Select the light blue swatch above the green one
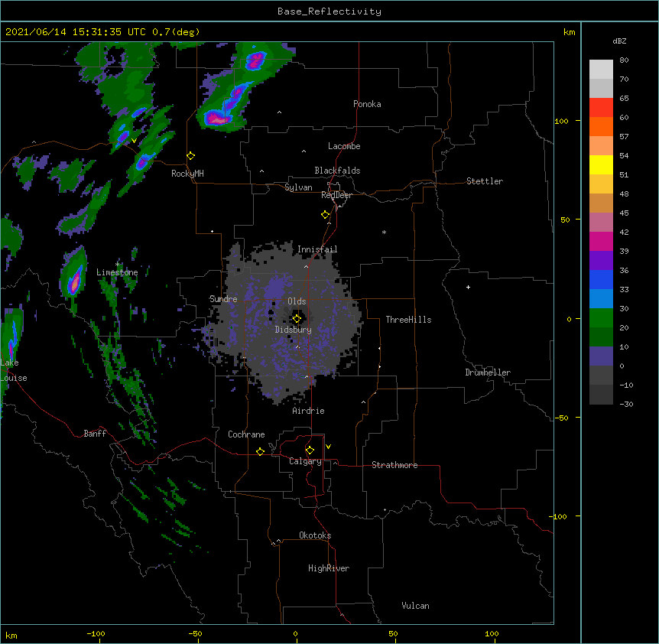Image resolution: width=659 pixels, height=644 pixels. coord(601,299)
